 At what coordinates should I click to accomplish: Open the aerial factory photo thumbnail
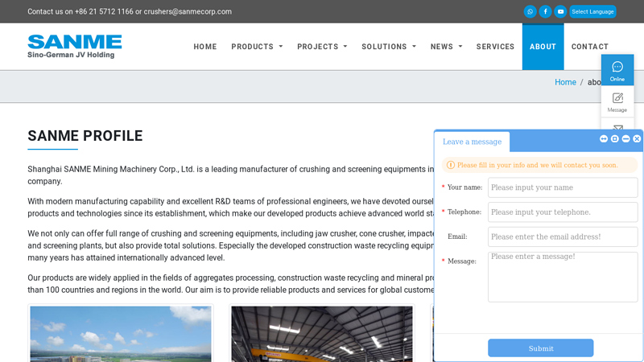click(121, 334)
